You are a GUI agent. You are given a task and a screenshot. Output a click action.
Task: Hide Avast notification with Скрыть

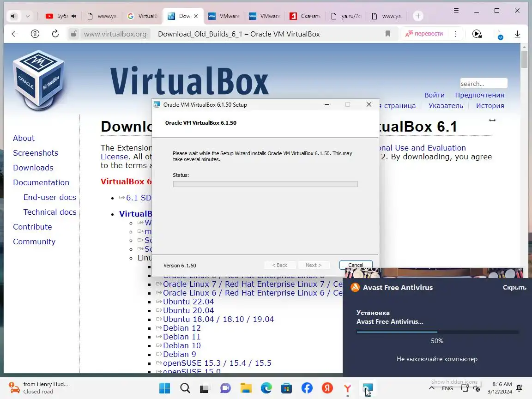click(x=514, y=287)
